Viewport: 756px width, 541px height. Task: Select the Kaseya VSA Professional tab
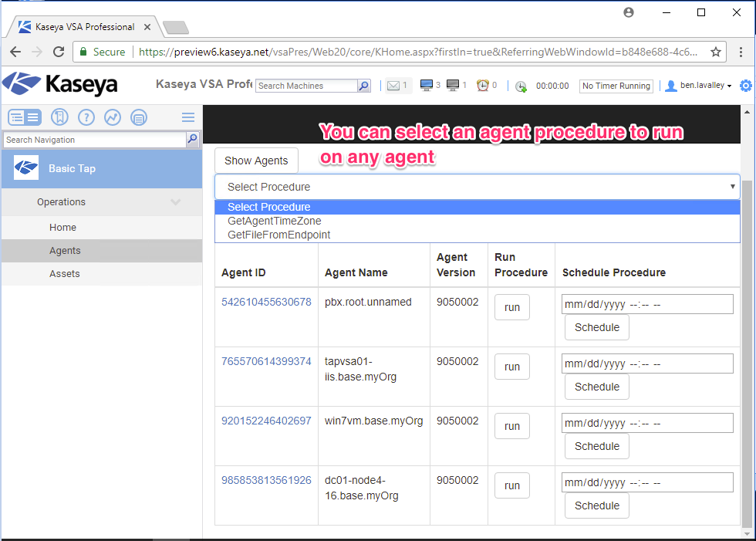click(x=85, y=27)
